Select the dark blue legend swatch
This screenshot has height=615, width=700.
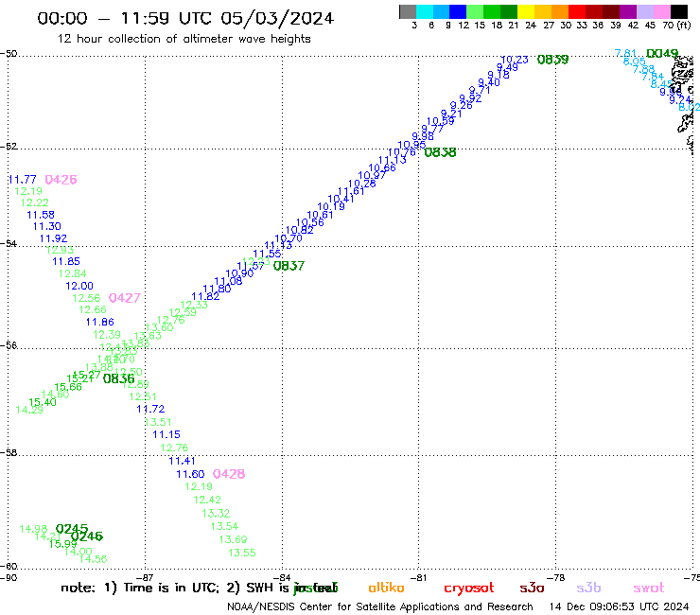tap(458, 11)
